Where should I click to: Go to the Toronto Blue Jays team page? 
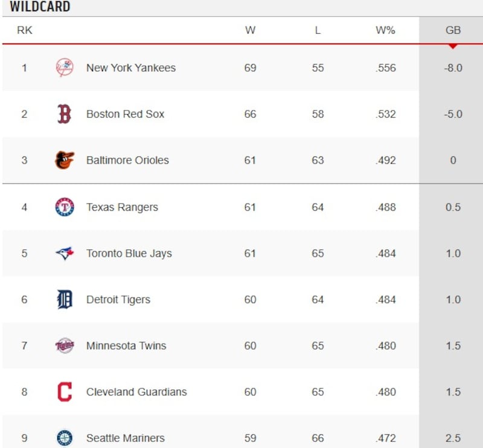(129, 254)
